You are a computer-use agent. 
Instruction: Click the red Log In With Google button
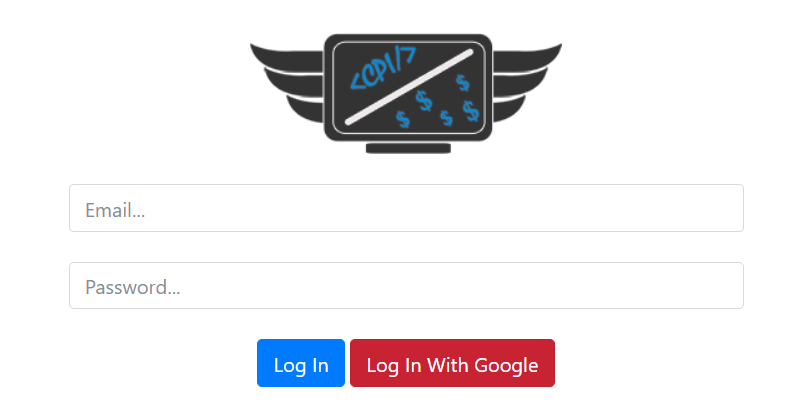[452, 363]
